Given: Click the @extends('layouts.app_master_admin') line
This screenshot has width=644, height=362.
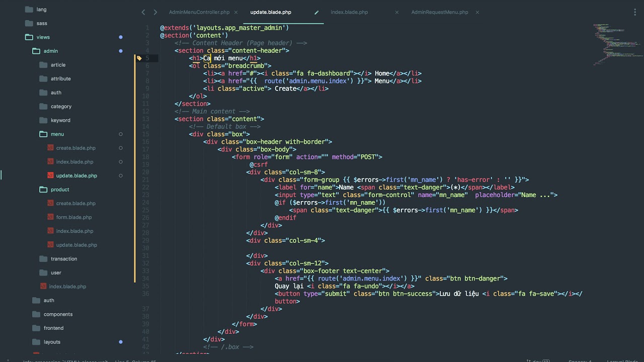Looking at the screenshot, I should (x=224, y=28).
